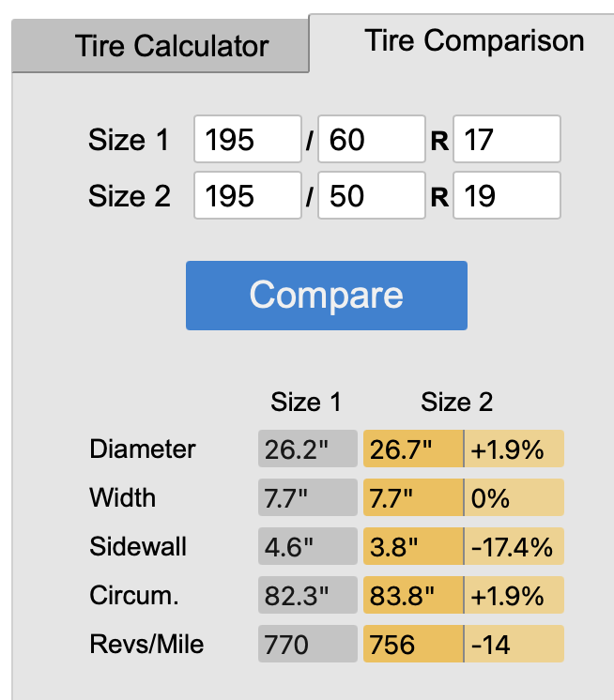
Task: Click the Size 1 revs per mile 770
Action: 307,644
